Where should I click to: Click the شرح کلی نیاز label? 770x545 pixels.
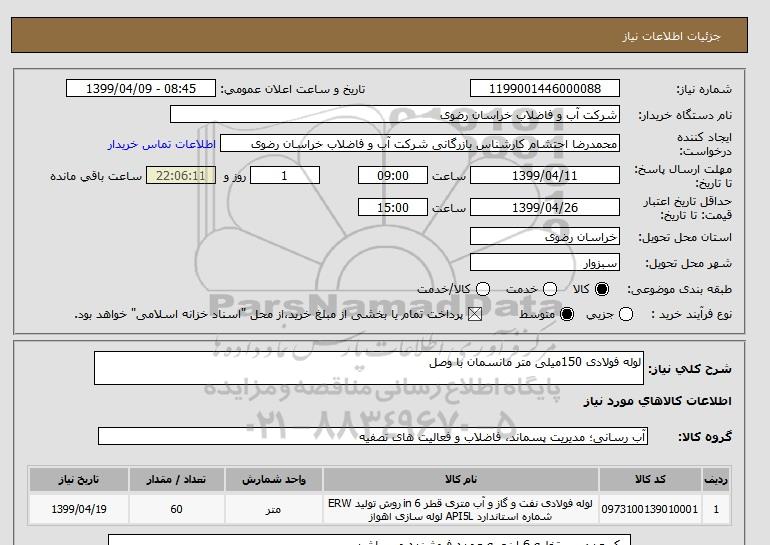tap(690, 369)
